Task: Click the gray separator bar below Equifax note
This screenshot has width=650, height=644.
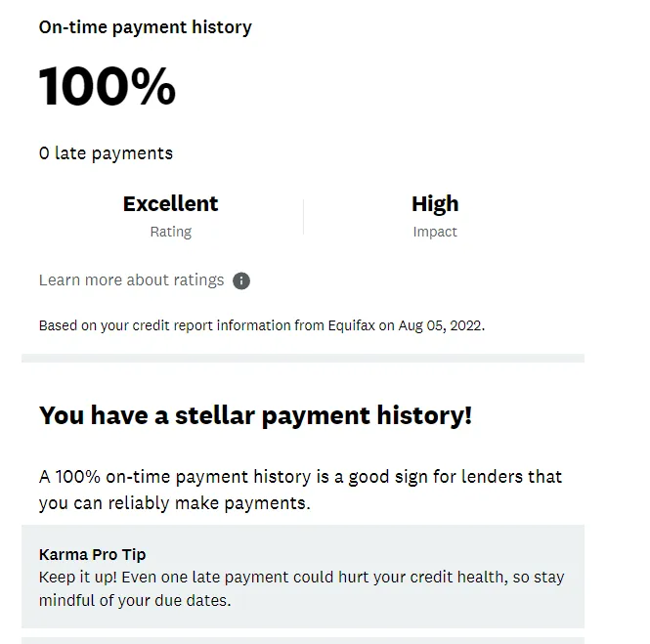Action: 303,359
